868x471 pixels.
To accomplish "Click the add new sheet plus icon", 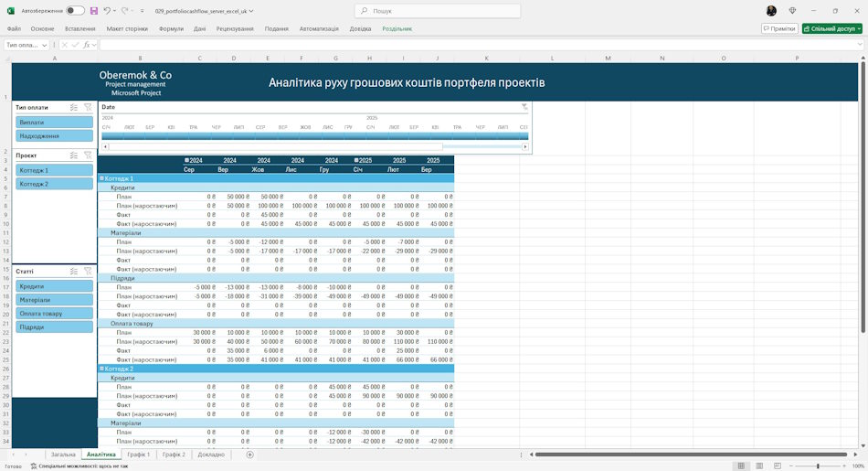I will coord(249,455).
